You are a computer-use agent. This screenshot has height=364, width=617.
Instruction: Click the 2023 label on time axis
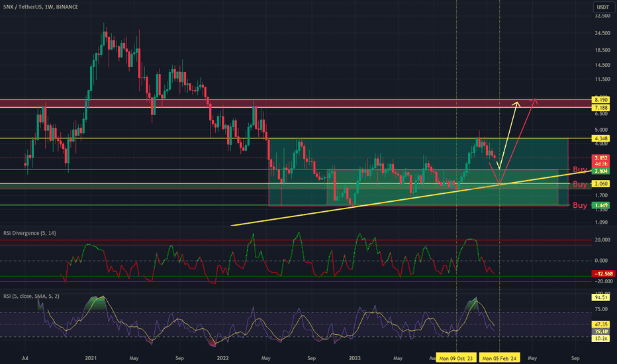355,358
